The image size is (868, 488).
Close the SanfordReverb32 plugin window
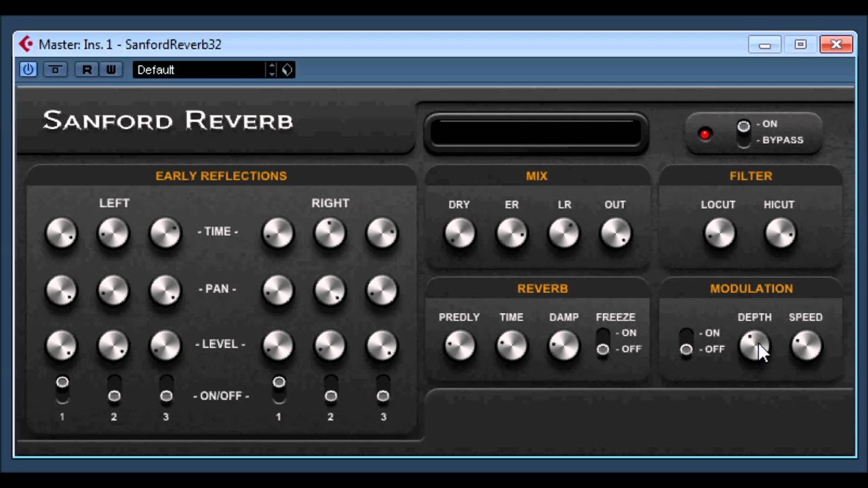(x=836, y=45)
